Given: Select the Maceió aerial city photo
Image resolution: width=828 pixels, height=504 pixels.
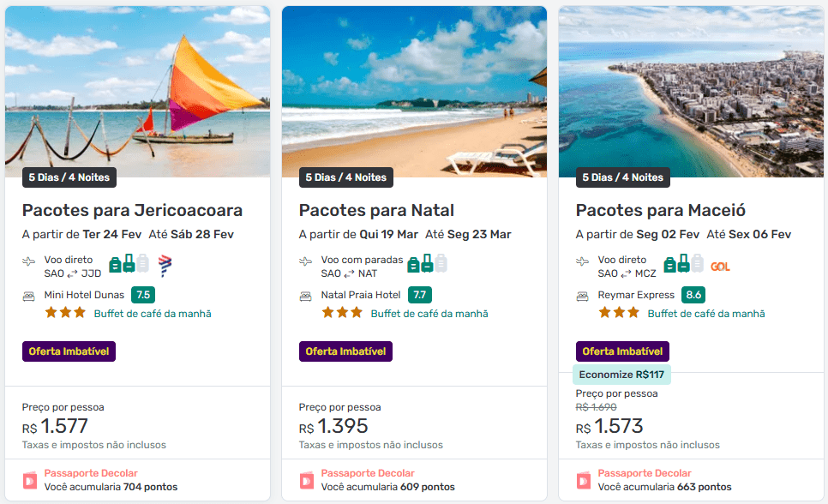Looking at the screenshot, I should (x=691, y=90).
